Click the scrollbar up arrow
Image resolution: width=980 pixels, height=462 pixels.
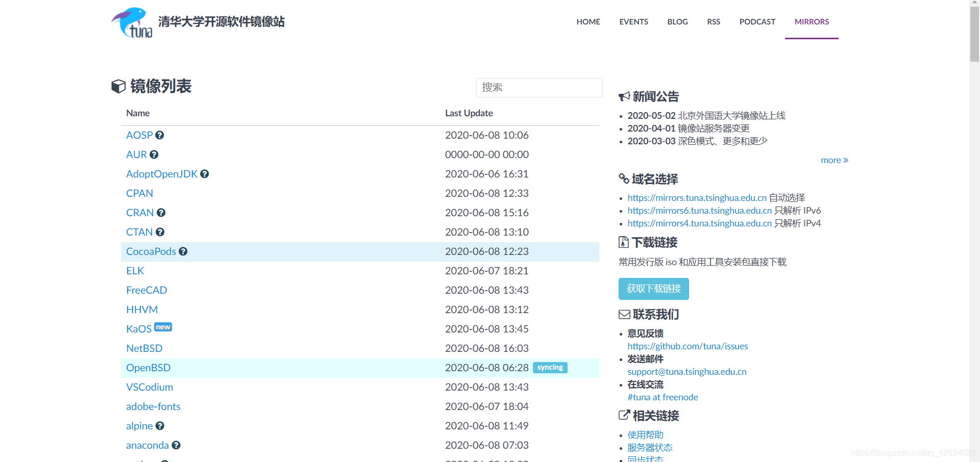pyautogui.click(x=974, y=3)
